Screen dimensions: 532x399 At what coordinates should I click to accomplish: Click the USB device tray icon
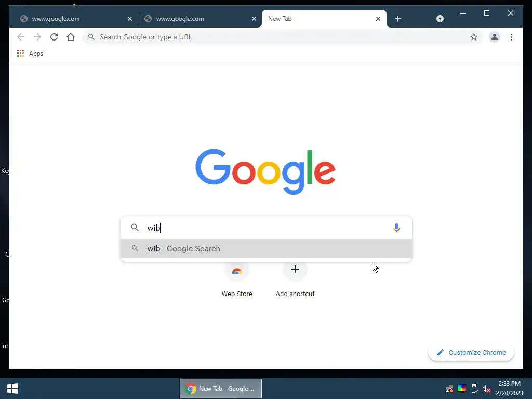click(474, 389)
